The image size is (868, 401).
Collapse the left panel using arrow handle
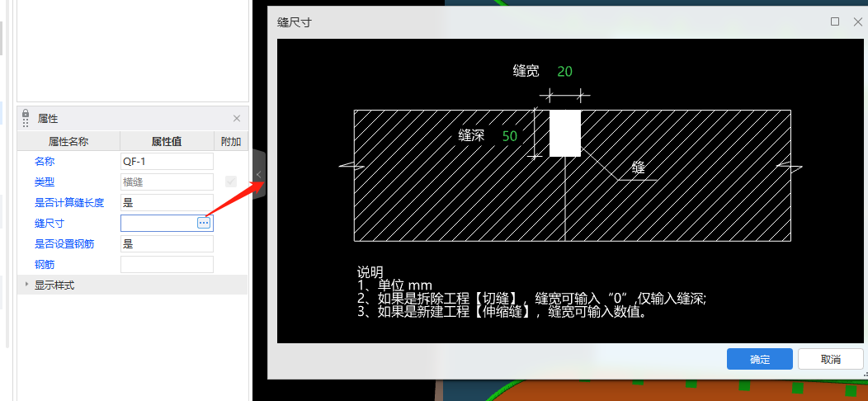coord(258,174)
